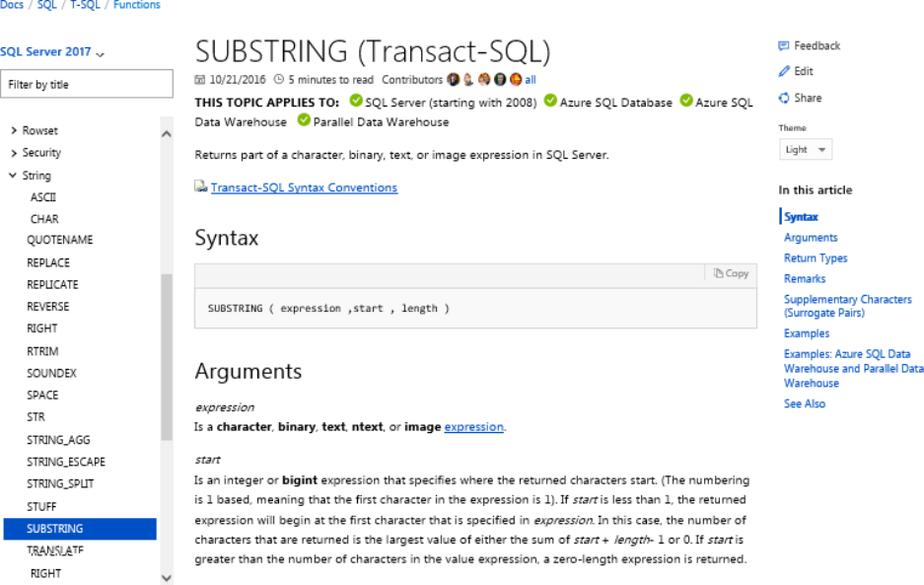
Task: Click the Edit pencil icon
Action: tap(784, 71)
